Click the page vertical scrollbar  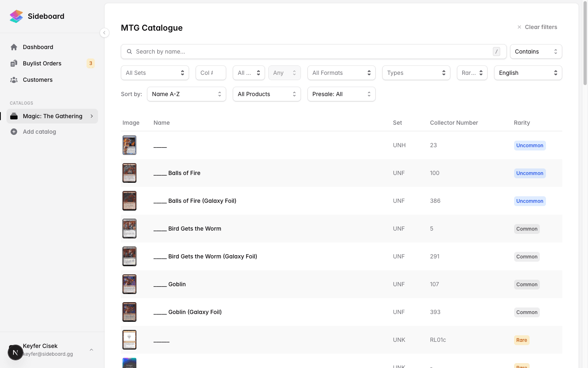(585, 44)
